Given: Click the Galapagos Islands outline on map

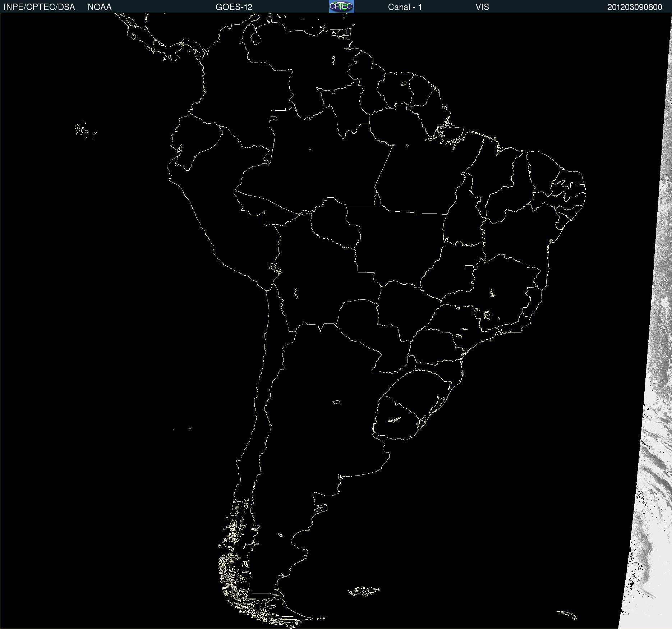Looking at the screenshot, I should (x=86, y=130).
